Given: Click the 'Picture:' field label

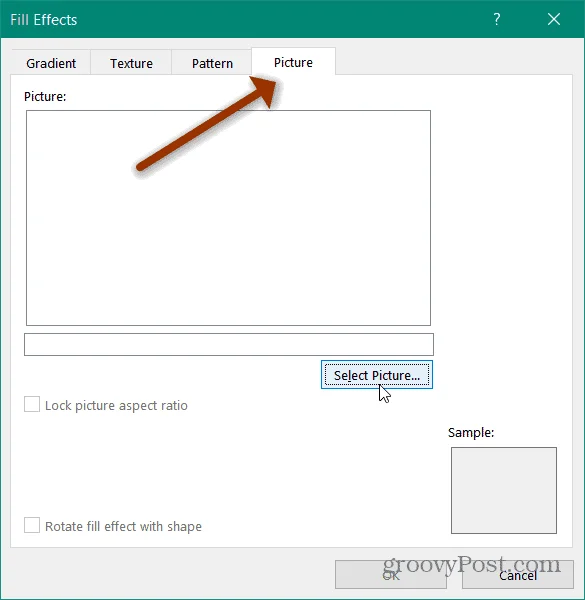Looking at the screenshot, I should pos(45,97).
